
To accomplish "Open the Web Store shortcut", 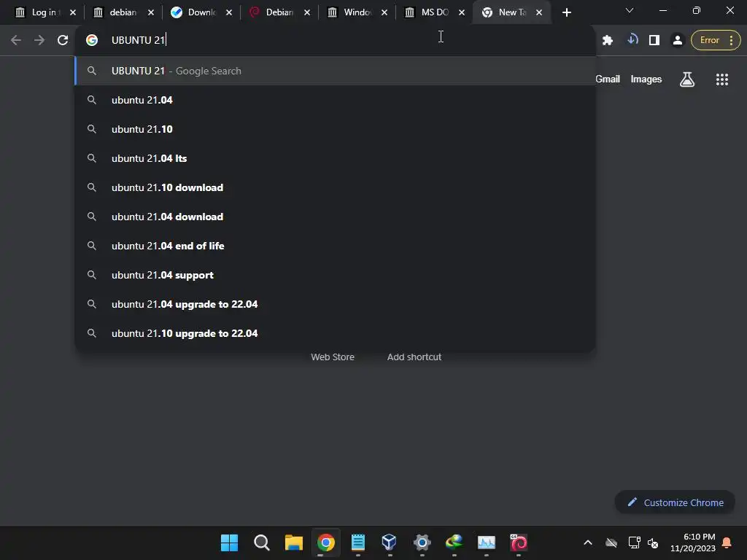I will tap(333, 357).
